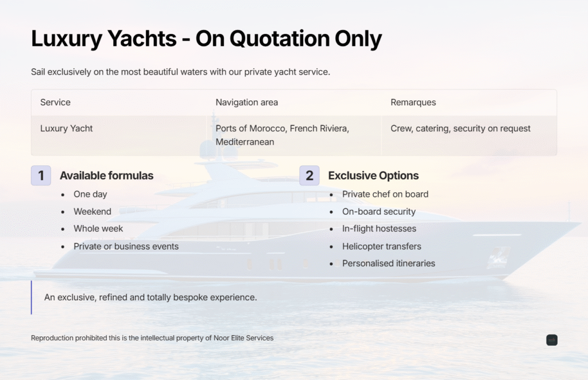Click 'Private or business events' bullet
The image size is (588, 380).
126,246
